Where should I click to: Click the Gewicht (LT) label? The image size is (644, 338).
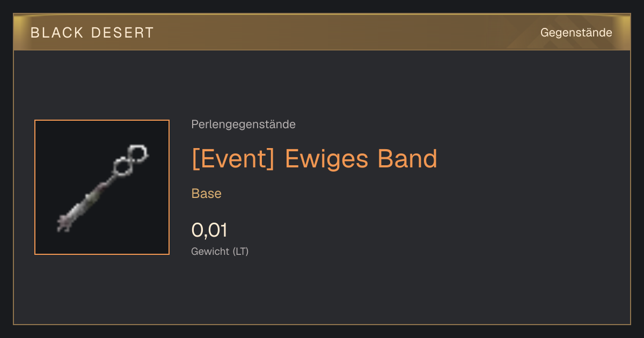tap(220, 251)
